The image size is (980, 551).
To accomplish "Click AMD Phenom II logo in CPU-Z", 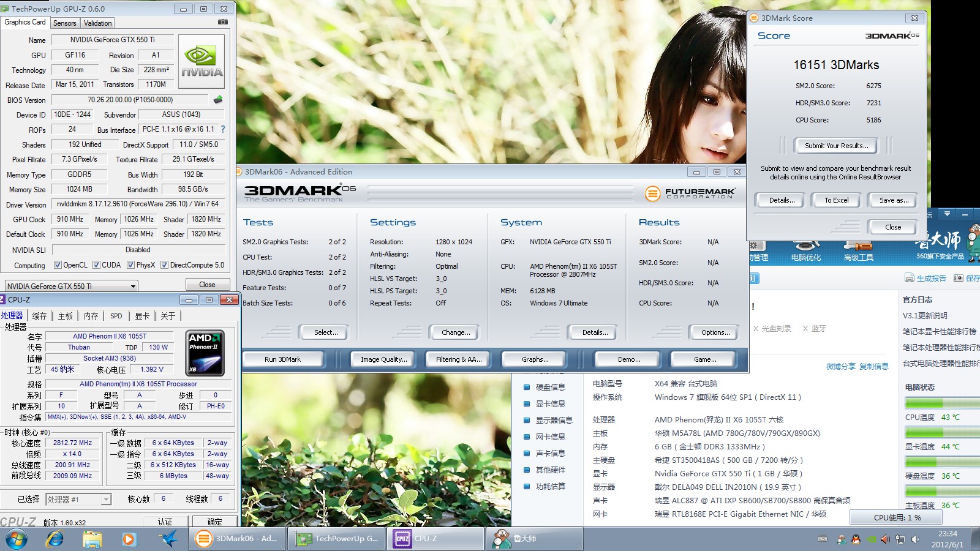I will coord(205,353).
